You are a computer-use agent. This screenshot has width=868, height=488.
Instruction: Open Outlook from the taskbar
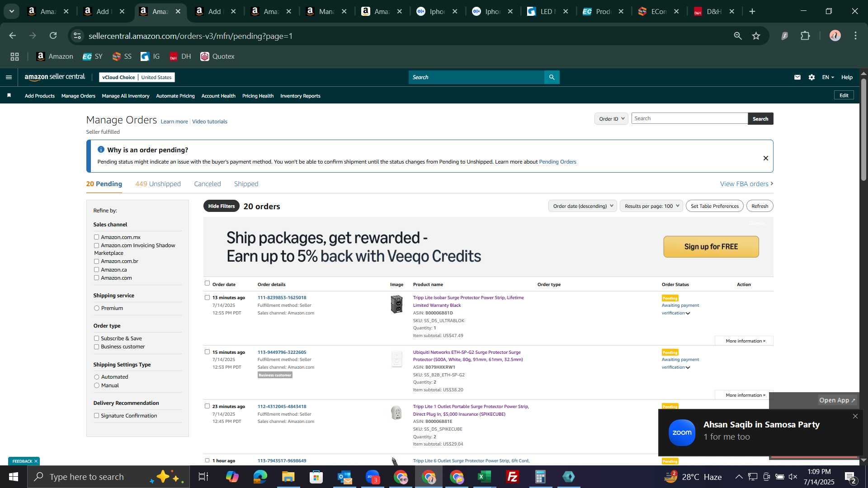click(344, 477)
